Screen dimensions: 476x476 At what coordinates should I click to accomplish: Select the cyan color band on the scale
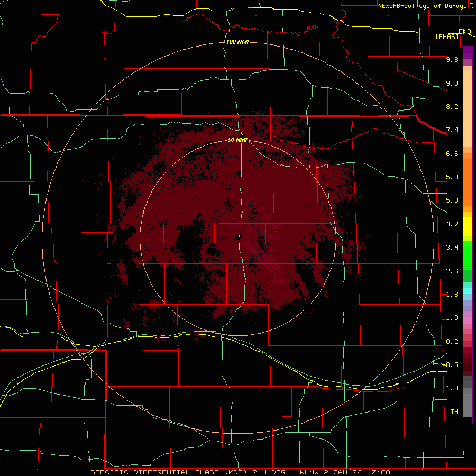point(467,290)
